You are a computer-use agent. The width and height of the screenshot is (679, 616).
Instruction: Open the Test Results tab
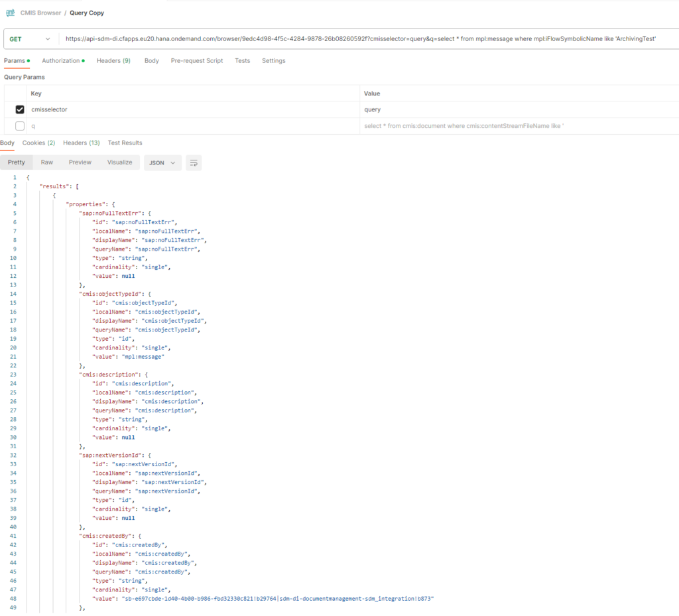pyautogui.click(x=125, y=143)
